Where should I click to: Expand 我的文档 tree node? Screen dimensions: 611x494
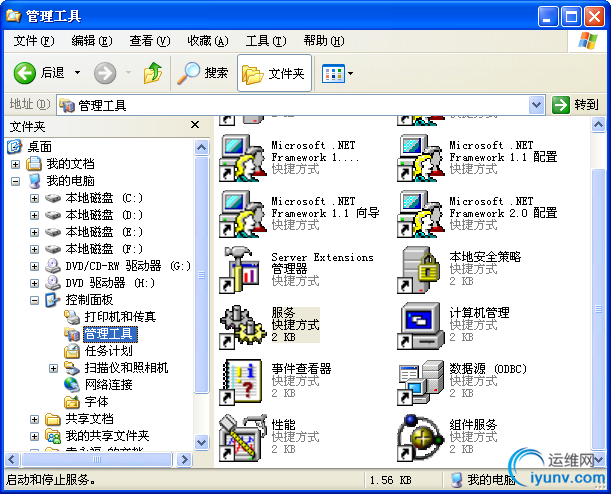click(16, 164)
